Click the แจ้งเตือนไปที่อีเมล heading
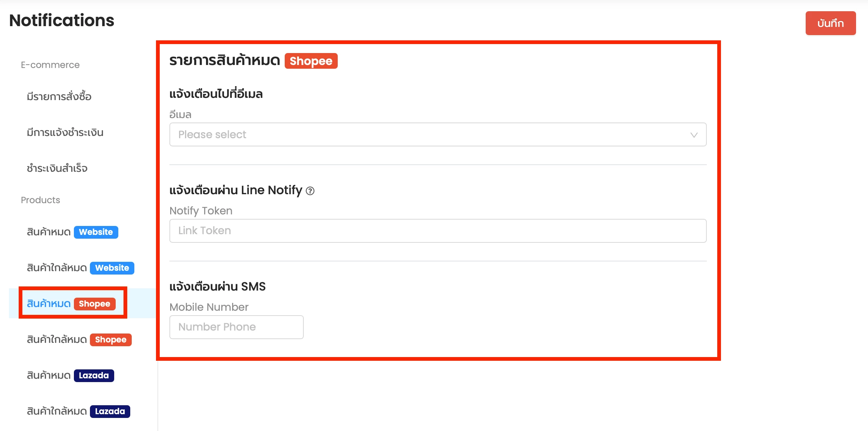This screenshot has width=868, height=431. [x=216, y=93]
